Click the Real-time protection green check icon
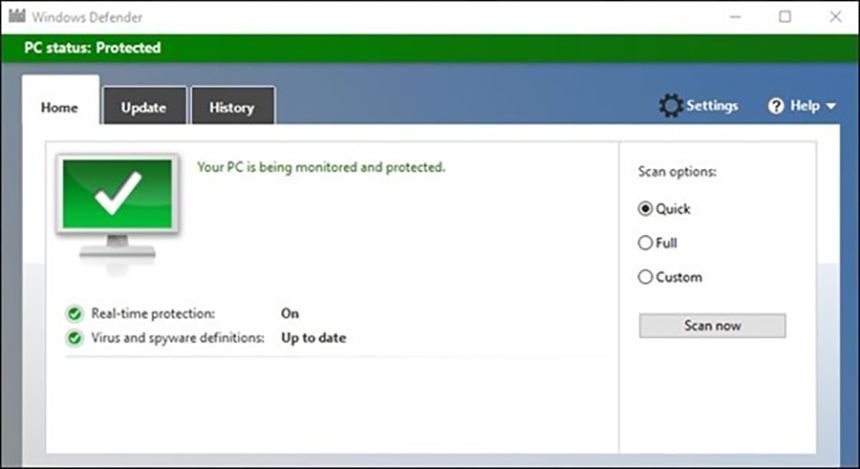The image size is (860, 469). pos(74,313)
